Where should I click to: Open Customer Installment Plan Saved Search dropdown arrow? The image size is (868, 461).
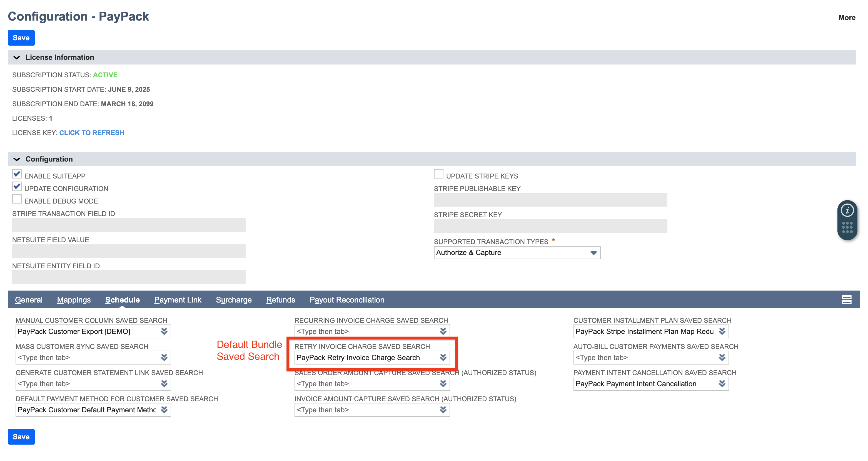[x=722, y=331]
